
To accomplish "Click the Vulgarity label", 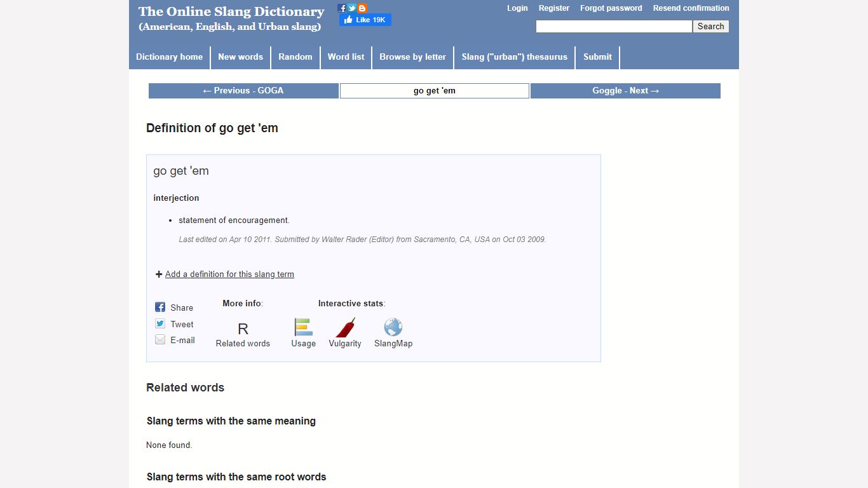I will pyautogui.click(x=345, y=344).
